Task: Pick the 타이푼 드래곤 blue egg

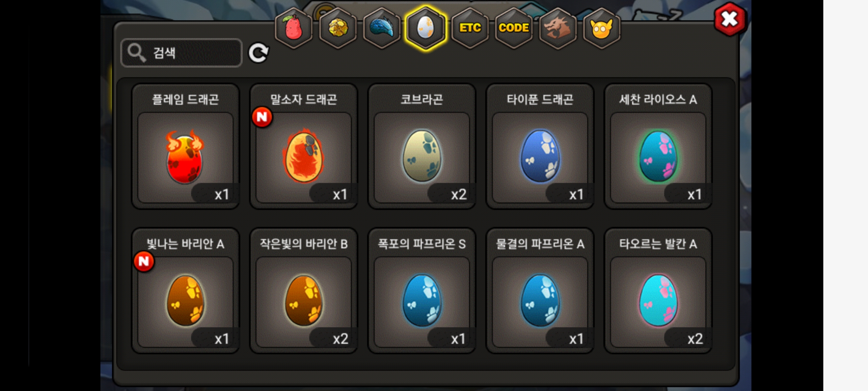Action: [540, 147]
